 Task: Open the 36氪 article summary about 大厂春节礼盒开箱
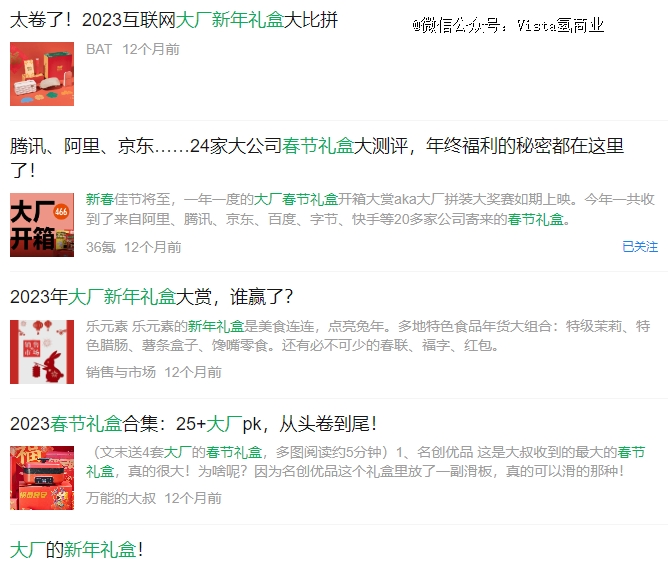(370, 209)
